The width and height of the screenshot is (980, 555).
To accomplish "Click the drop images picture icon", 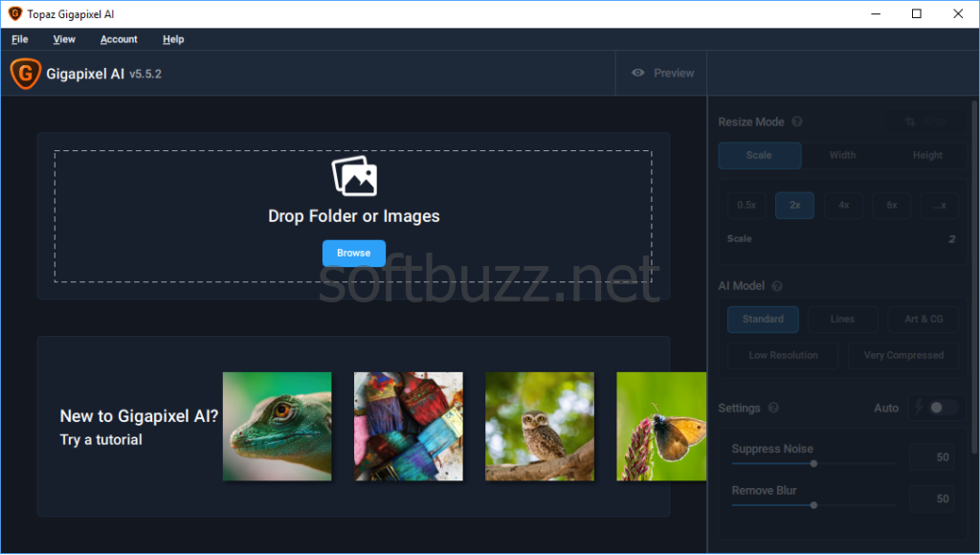I will tap(354, 176).
